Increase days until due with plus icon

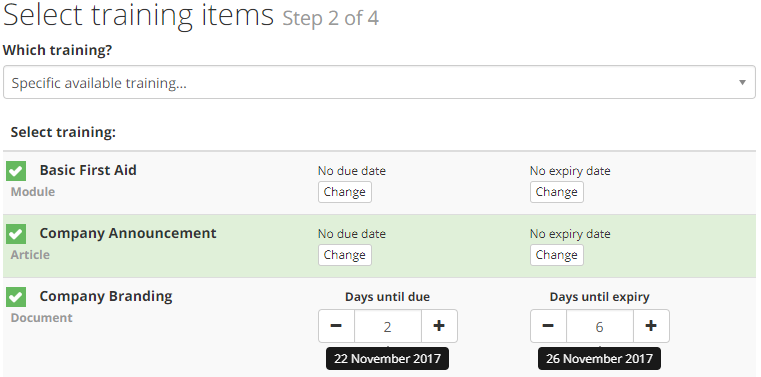(439, 326)
